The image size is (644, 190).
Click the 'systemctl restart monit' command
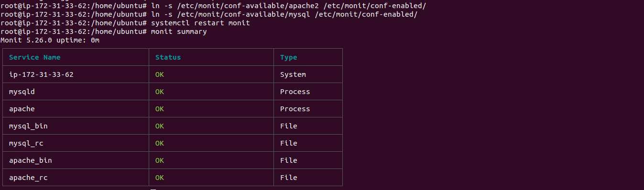click(200, 23)
